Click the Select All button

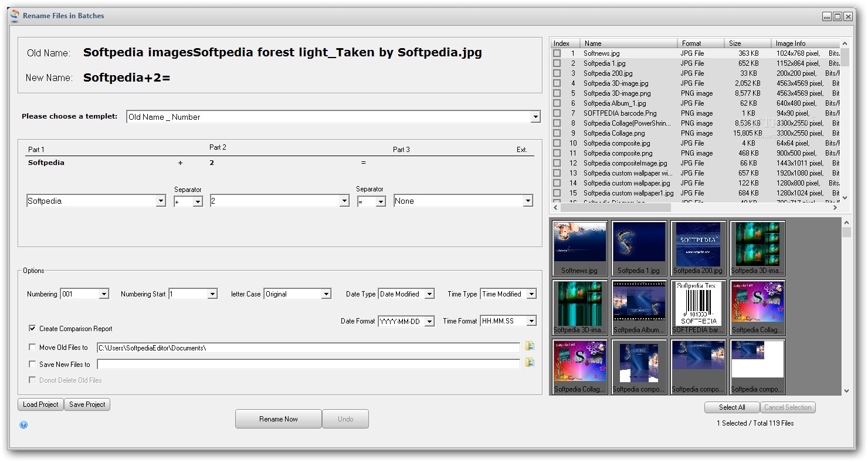coord(732,407)
